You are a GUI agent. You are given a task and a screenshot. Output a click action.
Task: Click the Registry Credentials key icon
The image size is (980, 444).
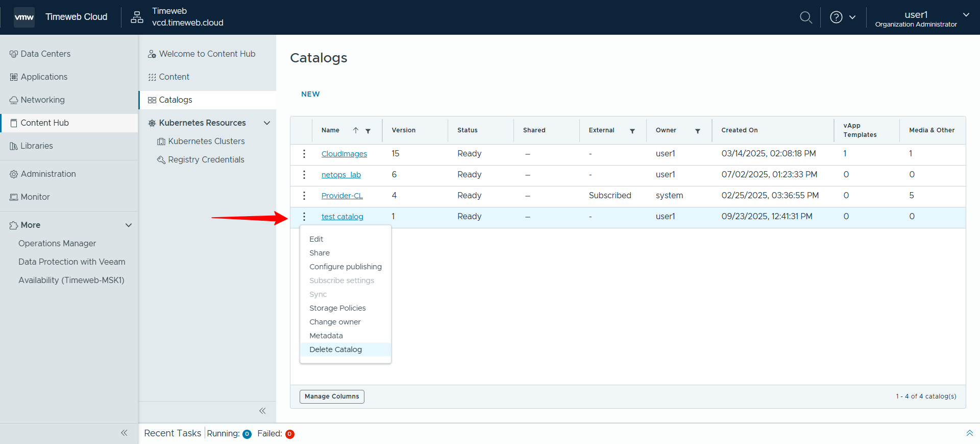coord(161,160)
